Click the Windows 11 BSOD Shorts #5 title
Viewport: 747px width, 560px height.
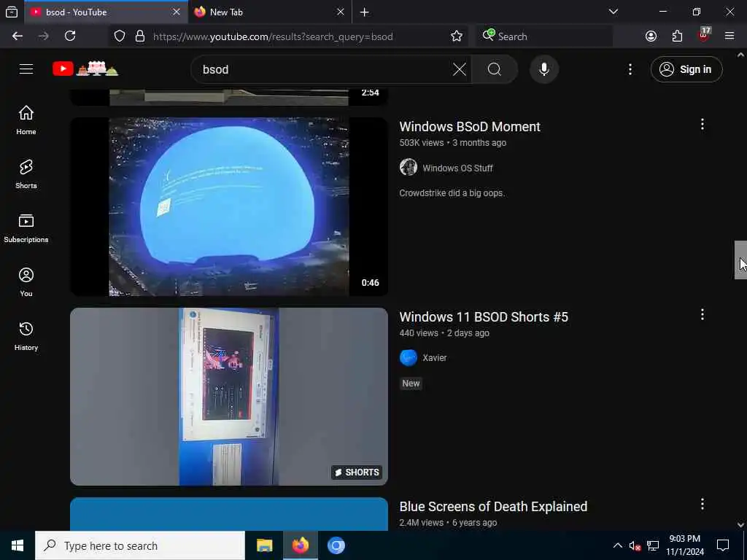484,317
